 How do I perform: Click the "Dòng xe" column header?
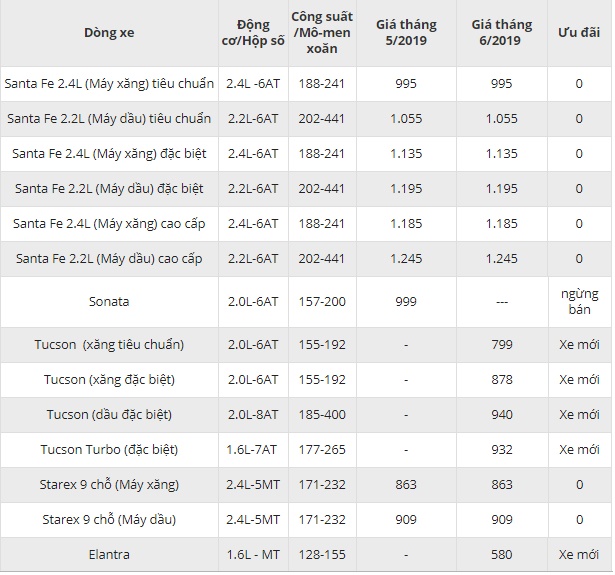(x=109, y=33)
